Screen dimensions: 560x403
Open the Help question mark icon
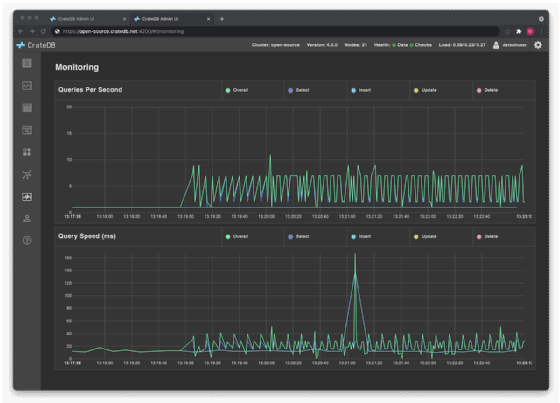click(27, 240)
